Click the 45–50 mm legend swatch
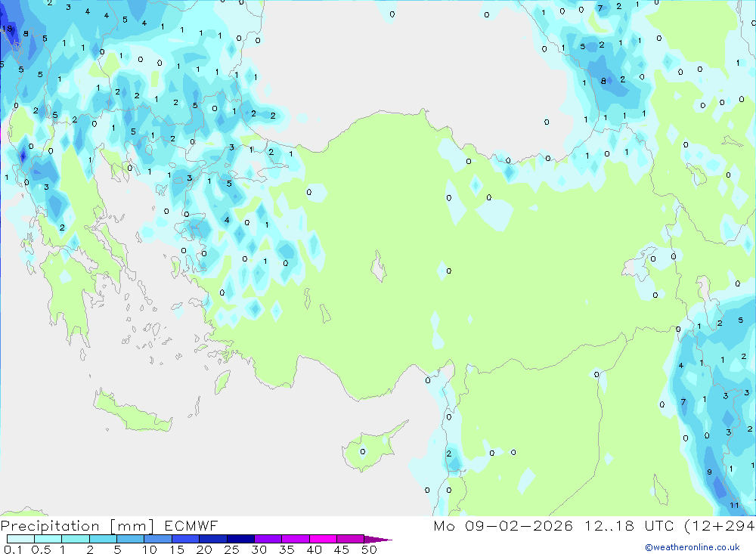The image size is (756, 554). pyautogui.click(x=350, y=539)
